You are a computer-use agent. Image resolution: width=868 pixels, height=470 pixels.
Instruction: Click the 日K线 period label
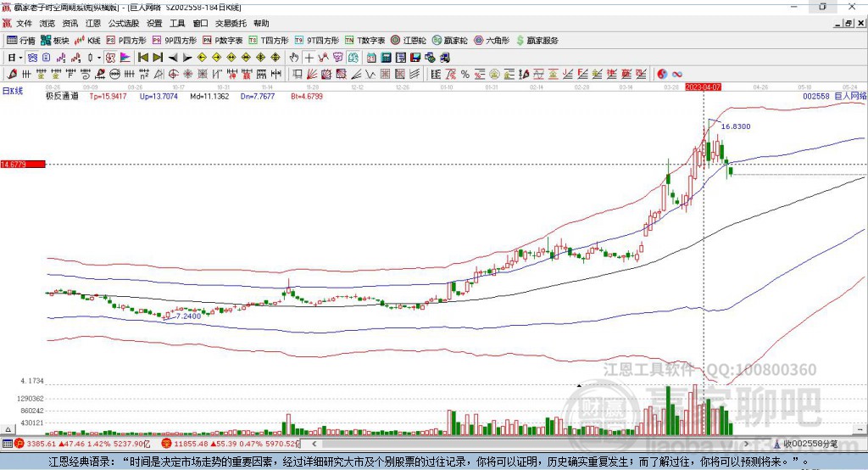pos(13,91)
